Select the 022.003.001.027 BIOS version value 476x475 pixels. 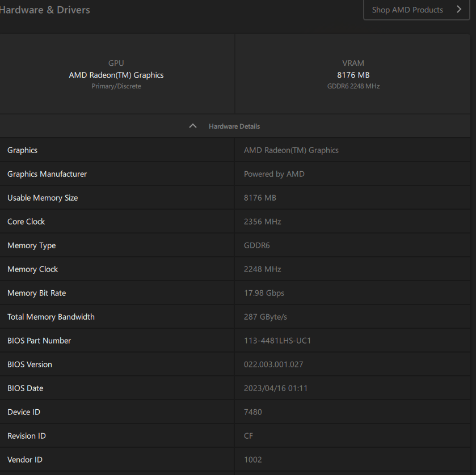point(273,364)
